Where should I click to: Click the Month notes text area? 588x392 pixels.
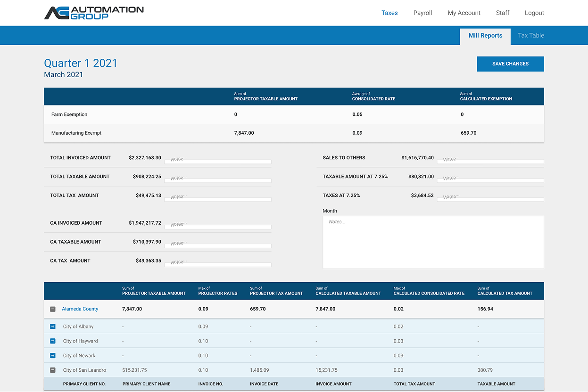pyautogui.click(x=433, y=242)
